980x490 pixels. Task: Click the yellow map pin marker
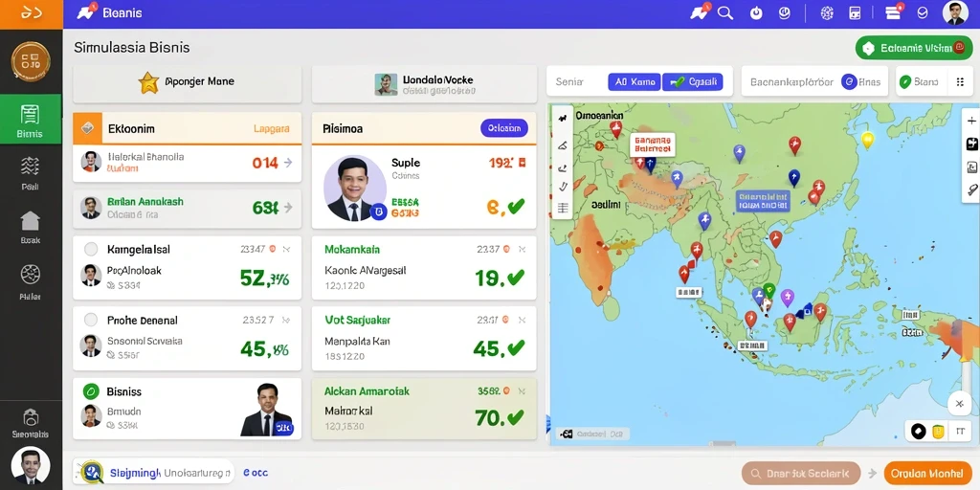tap(867, 139)
